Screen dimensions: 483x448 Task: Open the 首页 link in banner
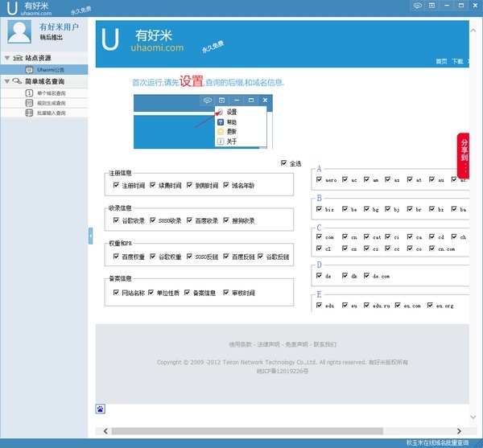(x=441, y=61)
